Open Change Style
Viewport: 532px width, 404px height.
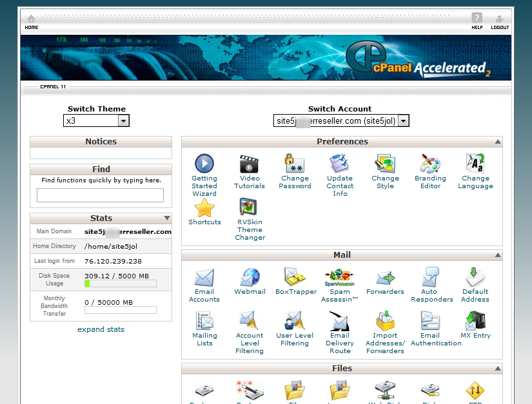coord(385,171)
